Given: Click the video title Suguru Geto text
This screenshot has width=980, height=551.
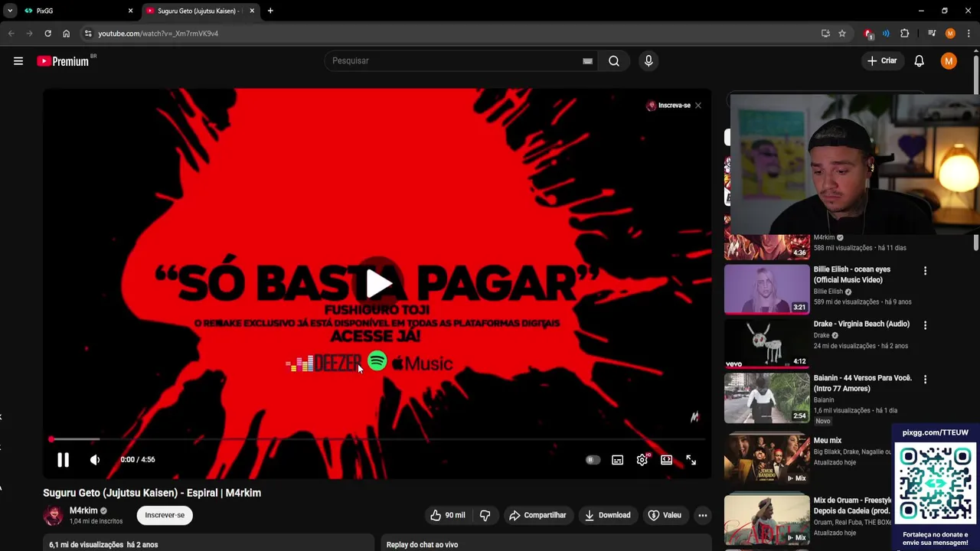Looking at the screenshot, I should [152, 494].
